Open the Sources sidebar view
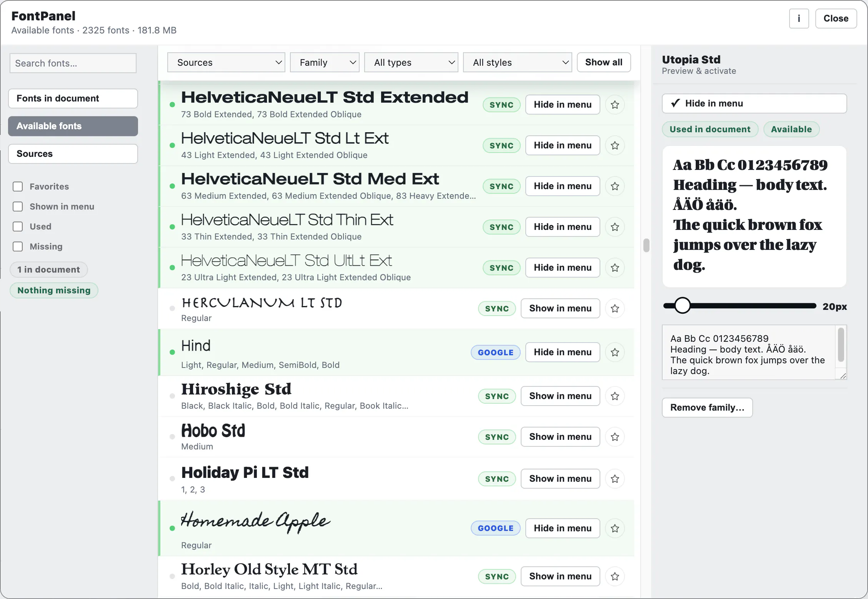 click(73, 154)
